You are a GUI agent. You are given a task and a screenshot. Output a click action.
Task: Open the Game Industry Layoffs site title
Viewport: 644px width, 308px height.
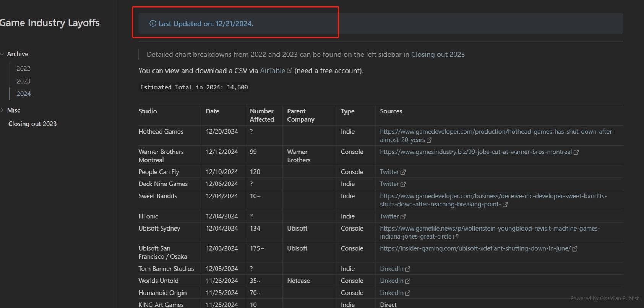(x=50, y=23)
